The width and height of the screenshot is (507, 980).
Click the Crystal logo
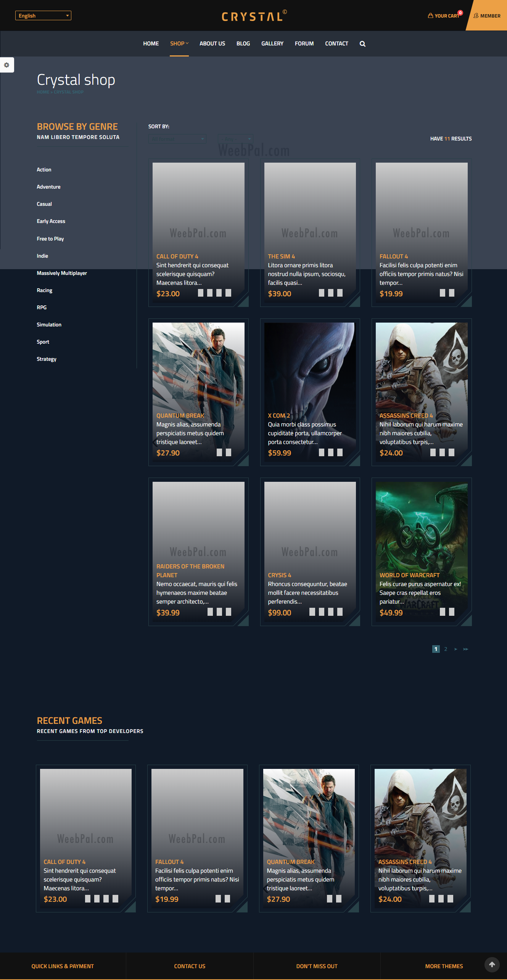pyautogui.click(x=254, y=16)
